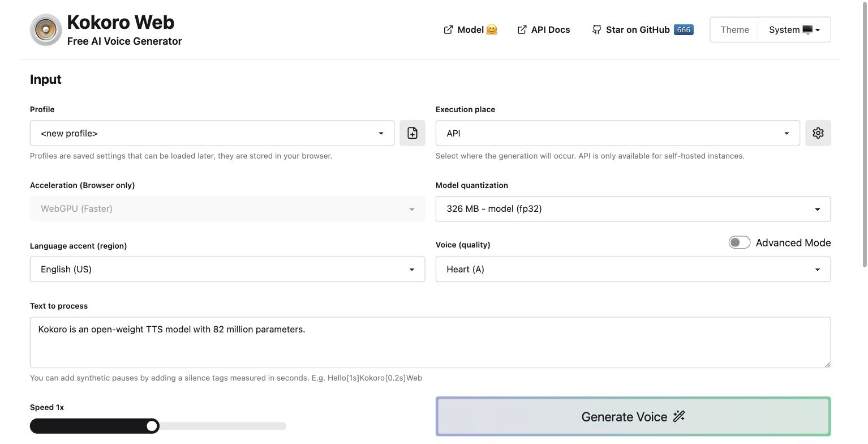Open the Language accent dropdown
Image resolution: width=868 pixels, height=444 pixels.
[x=227, y=269]
